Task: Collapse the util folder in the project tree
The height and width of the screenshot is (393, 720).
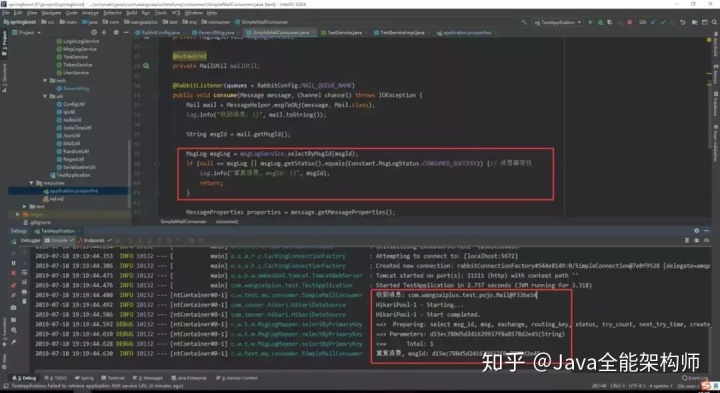Action: (x=45, y=96)
